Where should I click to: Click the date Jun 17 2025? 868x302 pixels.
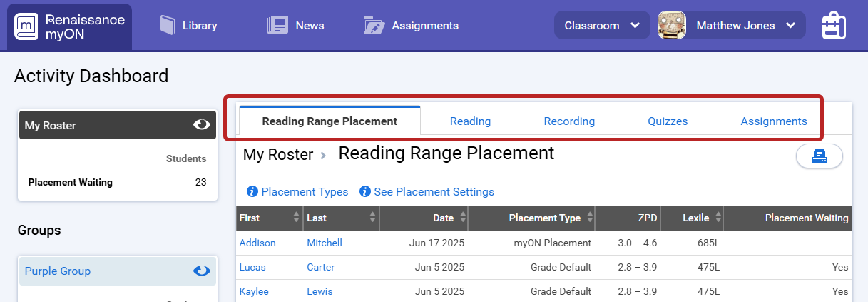pos(436,243)
